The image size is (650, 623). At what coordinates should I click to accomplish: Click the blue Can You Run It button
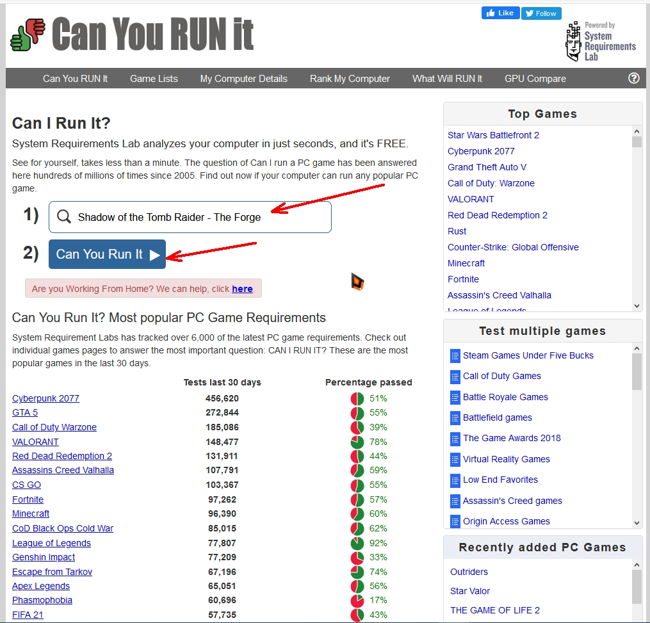tap(107, 254)
